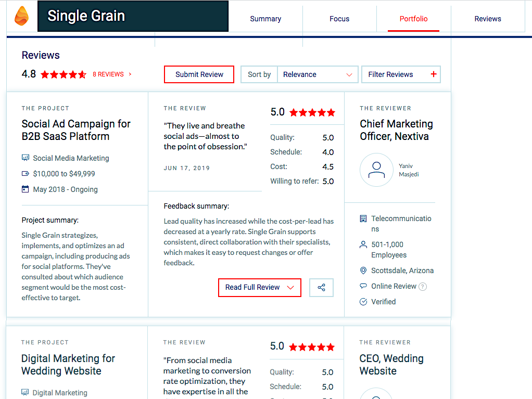Click the budget tag icon beside $10,000 to $49,999
532x399 pixels.
pyautogui.click(x=26, y=174)
